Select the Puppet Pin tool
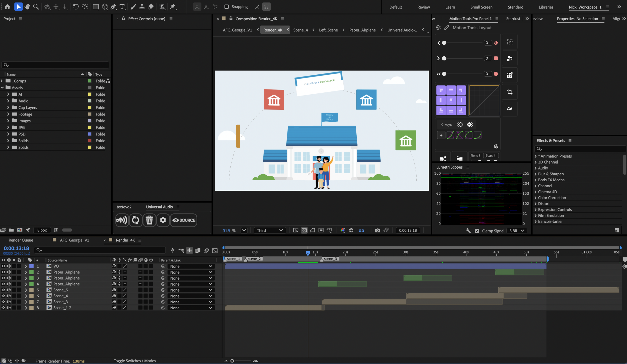The height and width of the screenshot is (364, 627). point(173,7)
